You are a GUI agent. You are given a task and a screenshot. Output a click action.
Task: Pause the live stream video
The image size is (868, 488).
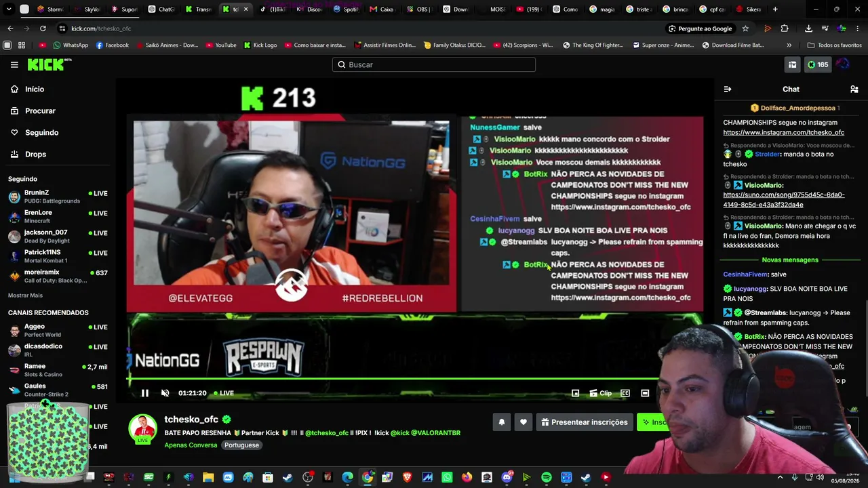[144, 393]
